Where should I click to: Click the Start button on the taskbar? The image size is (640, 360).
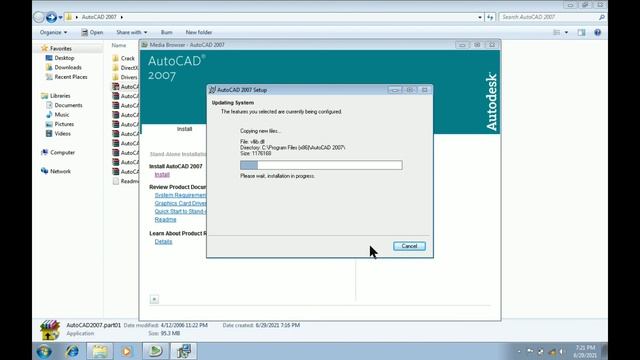pos(44,351)
